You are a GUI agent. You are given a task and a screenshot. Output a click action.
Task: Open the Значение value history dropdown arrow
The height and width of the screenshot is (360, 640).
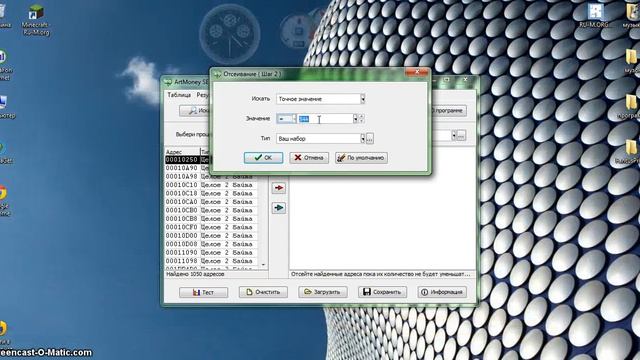click(x=355, y=119)
